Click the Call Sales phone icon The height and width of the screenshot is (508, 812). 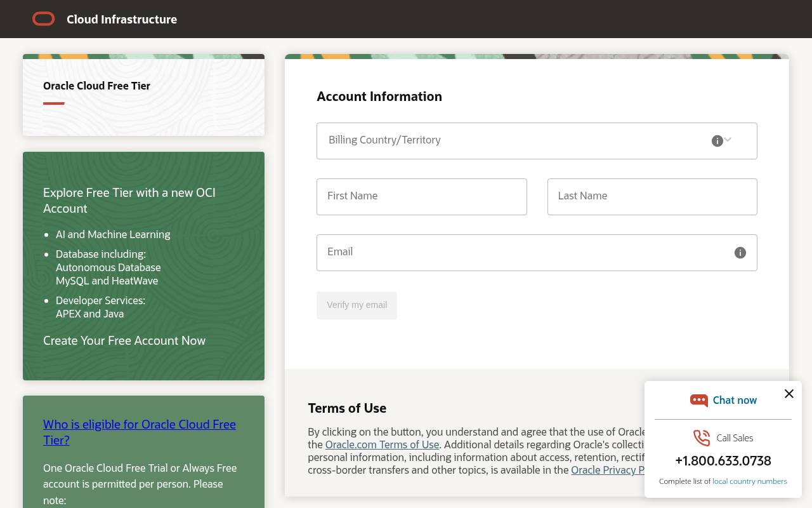tap(702, 438)
